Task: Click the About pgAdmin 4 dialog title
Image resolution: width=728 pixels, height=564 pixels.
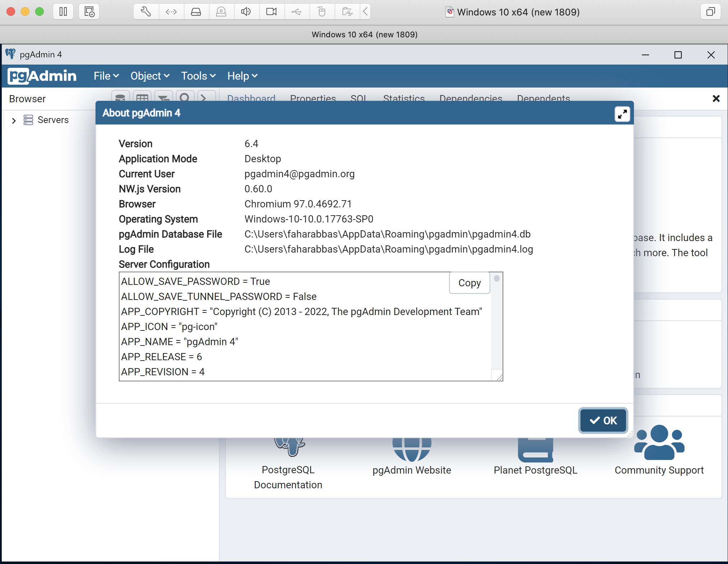Action: point(141,113)
